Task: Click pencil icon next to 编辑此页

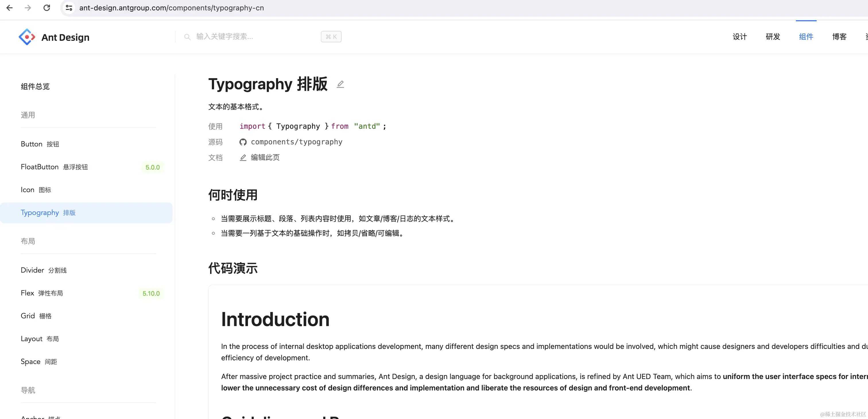Action: [243, 157]
